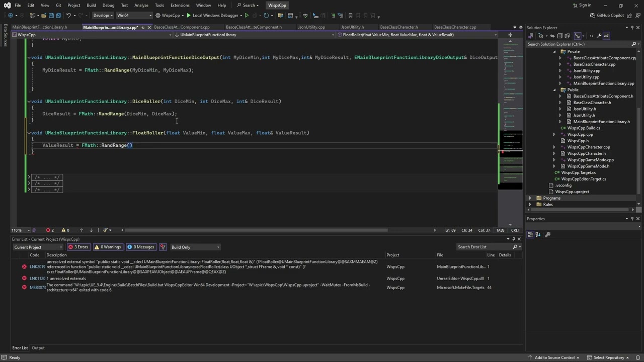644x362 pixels.
Task: Expand the Programs folder
Action: click(530, 198)
